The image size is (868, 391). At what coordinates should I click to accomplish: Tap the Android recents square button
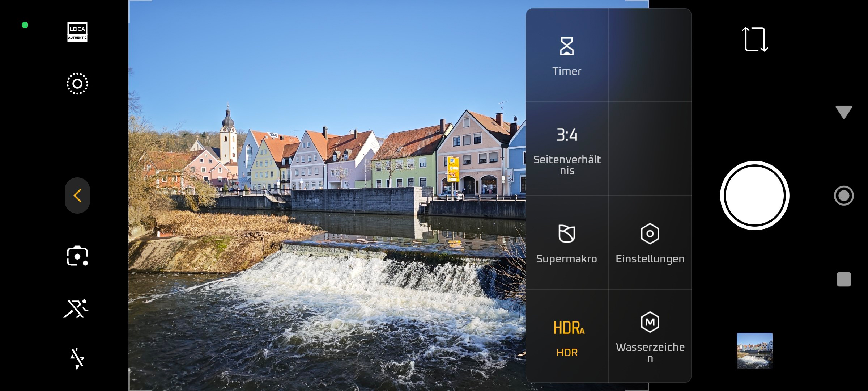tap(843, 279)
